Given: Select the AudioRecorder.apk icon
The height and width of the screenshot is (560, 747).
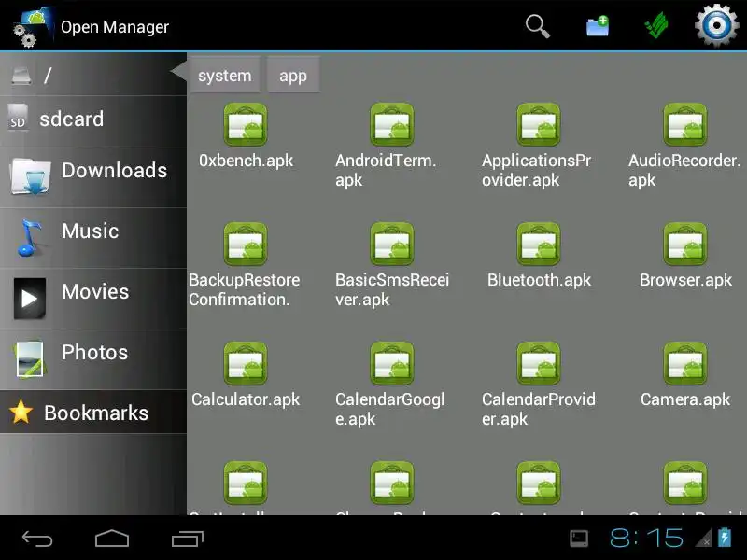Looking at the screenshot, I should point(685,124).
